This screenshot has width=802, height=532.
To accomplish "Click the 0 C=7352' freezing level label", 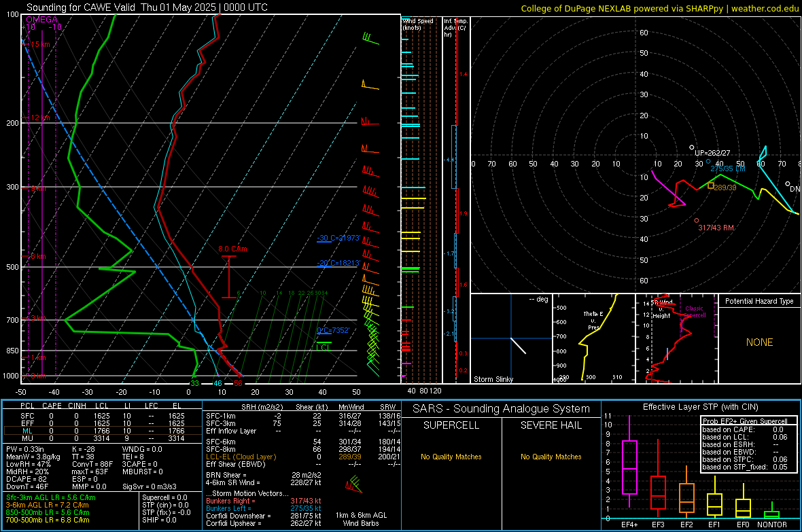I will (333, 330).
